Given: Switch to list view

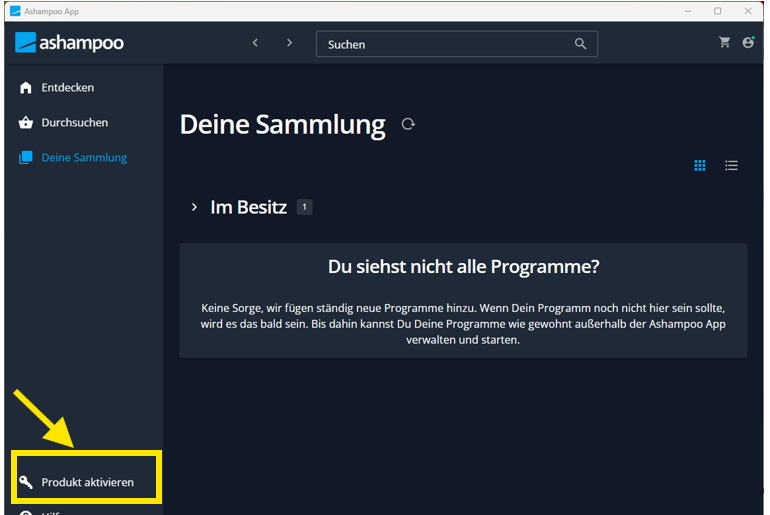Looking at the screenshot, I should tap(731, 165).
